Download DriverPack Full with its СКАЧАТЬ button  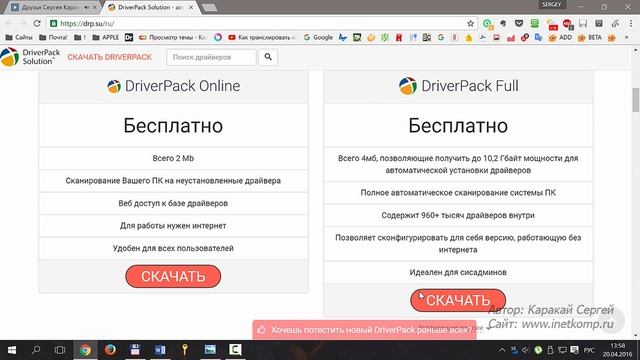coord(458,300)
